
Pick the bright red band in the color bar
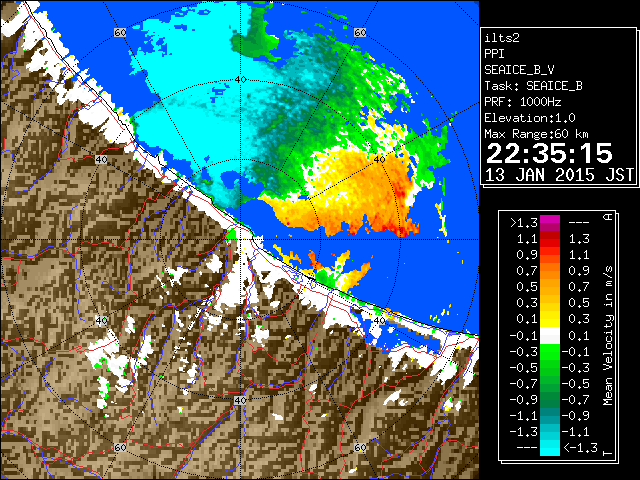coord(550,243)
